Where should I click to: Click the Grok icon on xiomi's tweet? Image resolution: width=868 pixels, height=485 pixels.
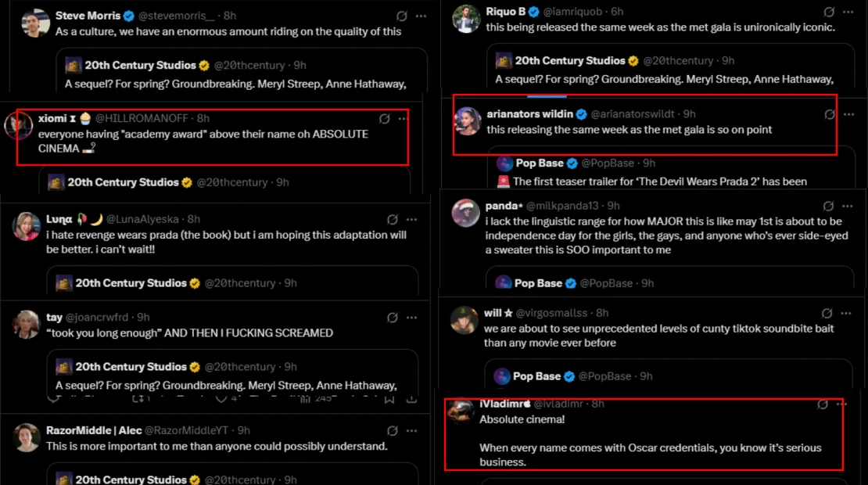[x=384, y=118]
